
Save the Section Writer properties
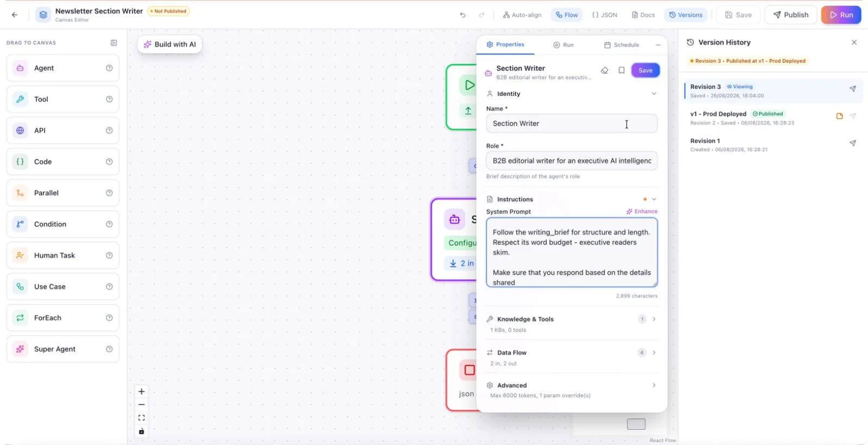(646, 70)
